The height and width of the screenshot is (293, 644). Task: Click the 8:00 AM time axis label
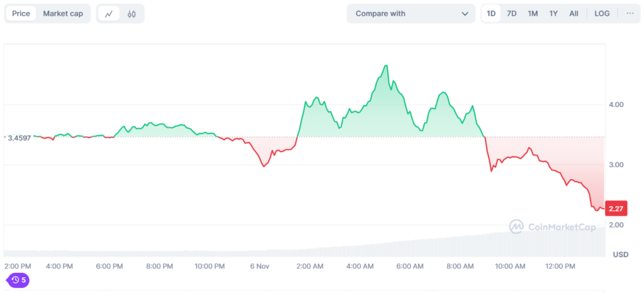(x=460, y=267)
